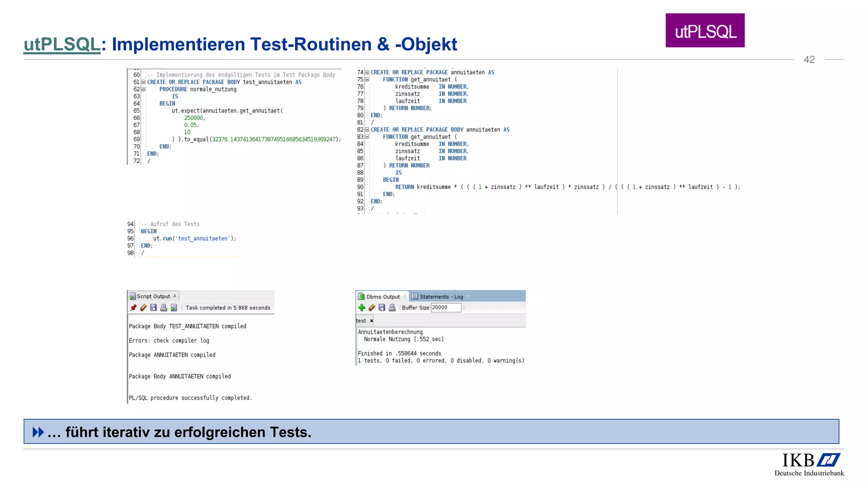Click the IKB Deutsche Industriebank logo
Image resolution: width=868 pixels, height=488 pixels.
[x=809, y=464]
